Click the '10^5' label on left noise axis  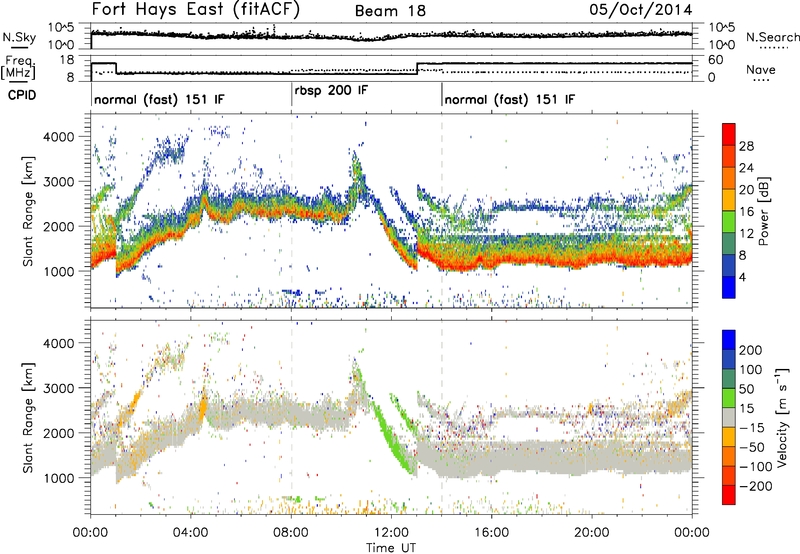61,28
